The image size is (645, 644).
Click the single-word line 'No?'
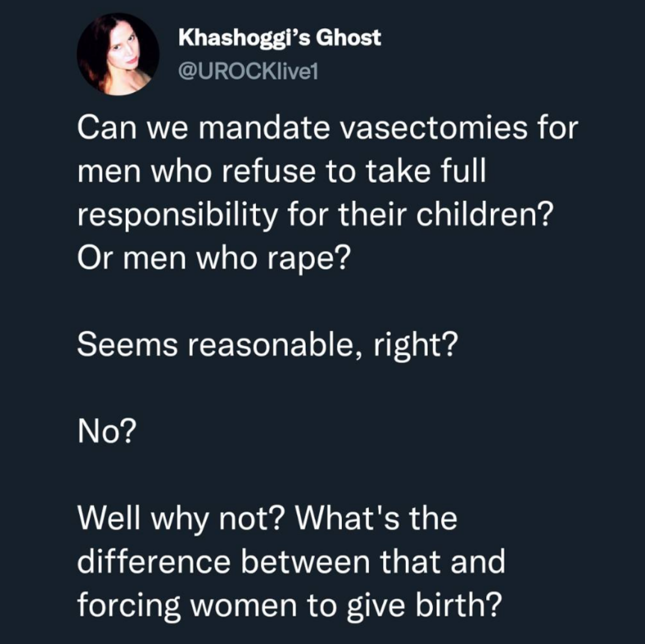pyautogui.click(x=107, y=431)
